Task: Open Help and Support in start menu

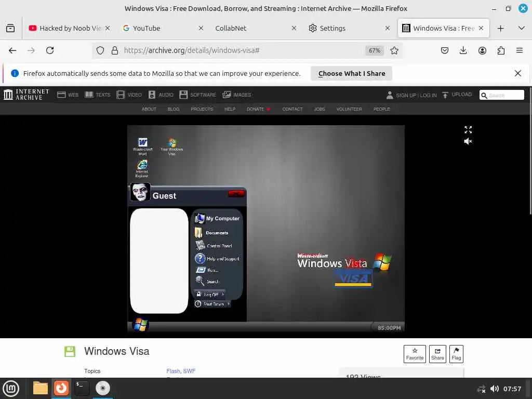Action: click(217, 259)
